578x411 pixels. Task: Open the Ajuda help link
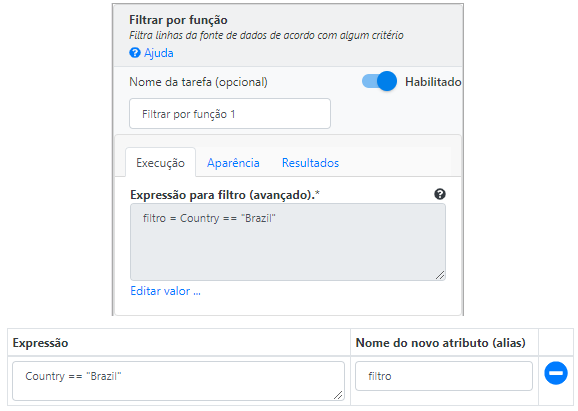point(159,53)
